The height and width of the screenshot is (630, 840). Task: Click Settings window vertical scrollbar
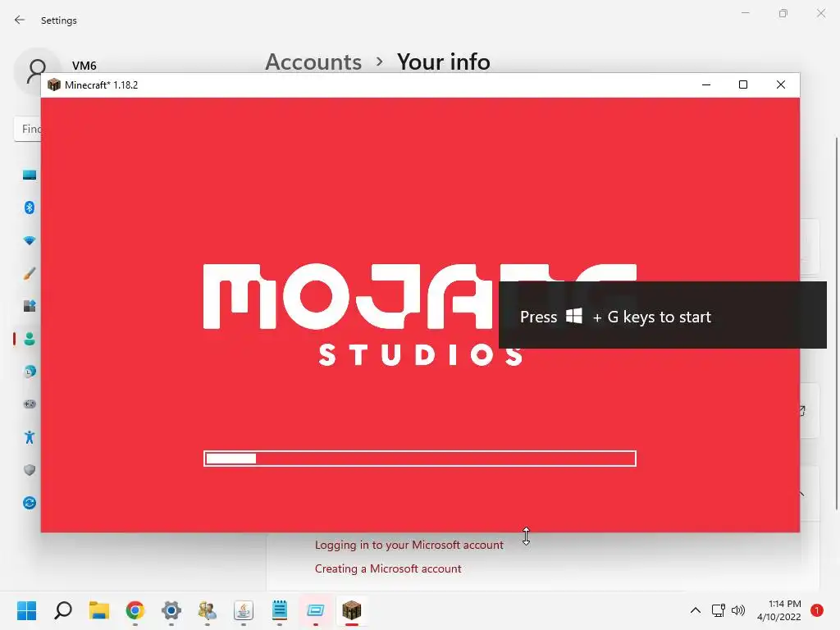[x=837, y=323]
